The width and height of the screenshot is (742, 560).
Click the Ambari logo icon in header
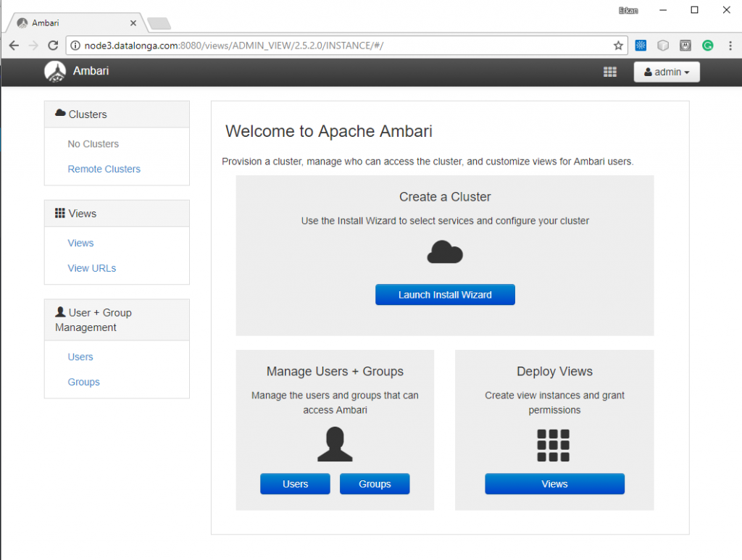[x=55, y=72]
